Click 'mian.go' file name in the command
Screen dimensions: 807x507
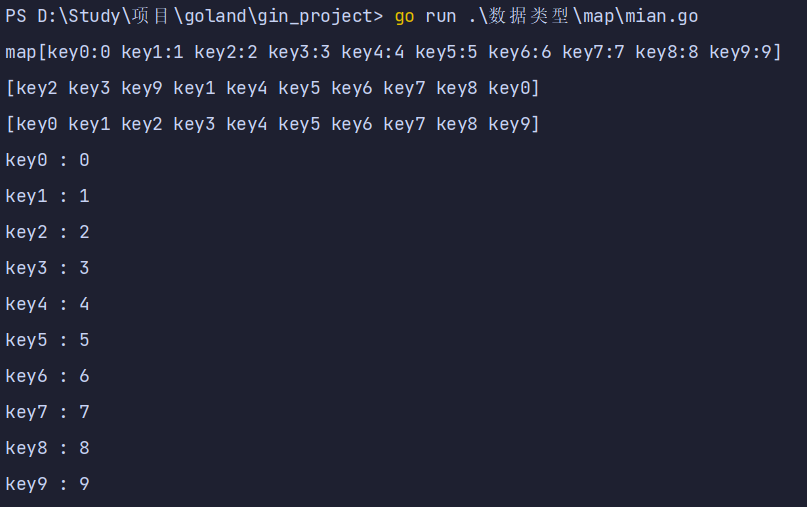click(662, 16)
